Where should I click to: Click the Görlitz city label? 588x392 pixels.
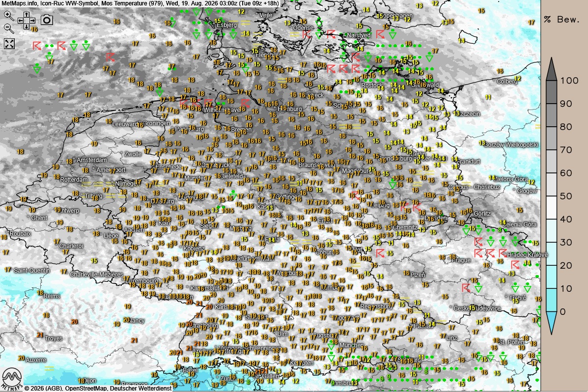pyautogui.click(x=482, y=214)
